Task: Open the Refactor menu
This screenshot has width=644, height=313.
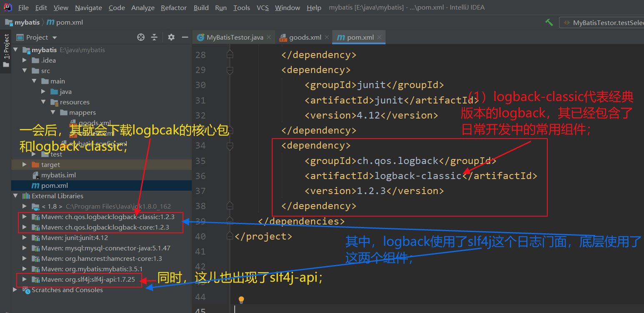Action: [174, 8]
